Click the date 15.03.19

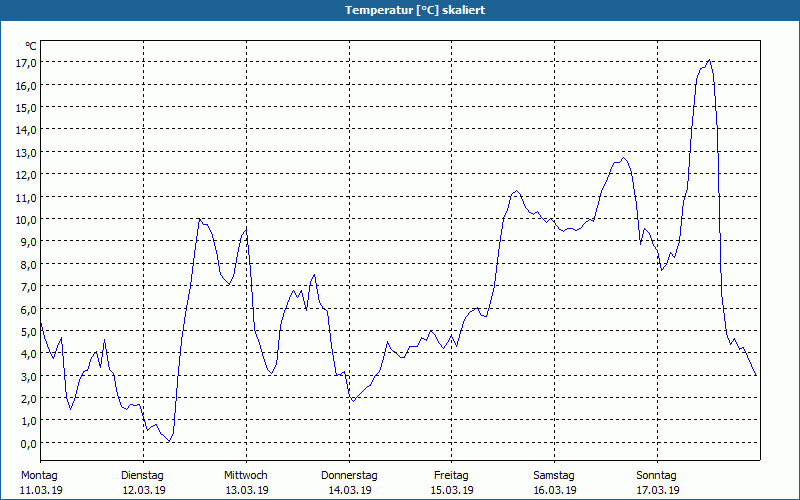[x=452, y=490]
